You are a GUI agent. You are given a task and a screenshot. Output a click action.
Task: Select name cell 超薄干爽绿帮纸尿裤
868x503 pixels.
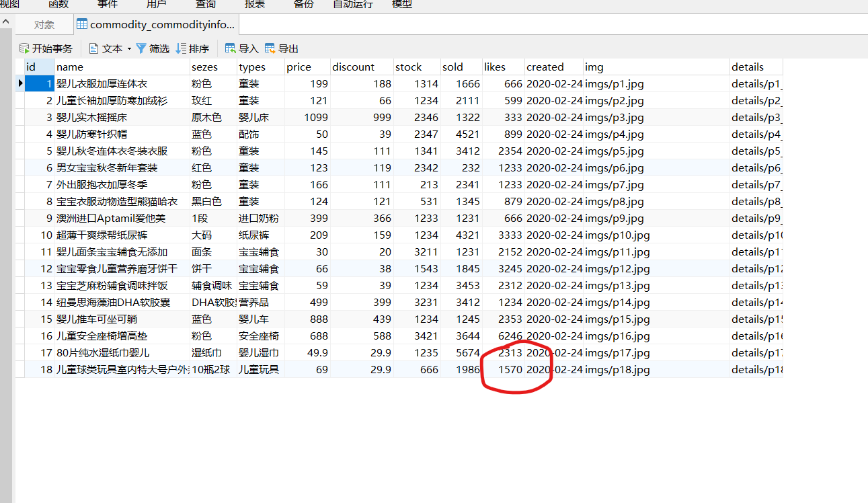pos(122,235)
